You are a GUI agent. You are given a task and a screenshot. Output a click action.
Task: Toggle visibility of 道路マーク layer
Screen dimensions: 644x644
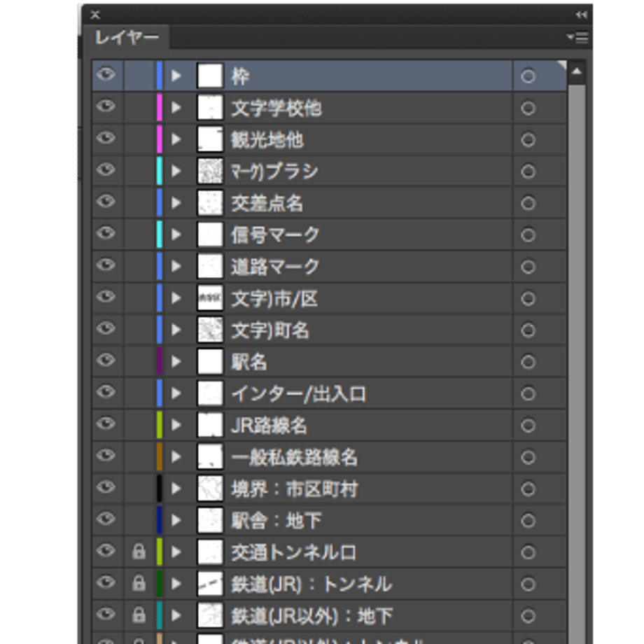pos(106,265)
